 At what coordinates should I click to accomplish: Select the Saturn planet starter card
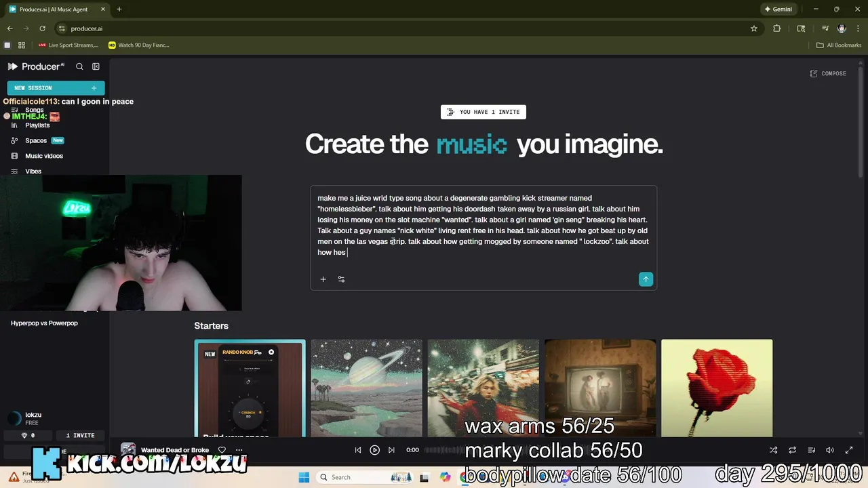coord(366,388)
